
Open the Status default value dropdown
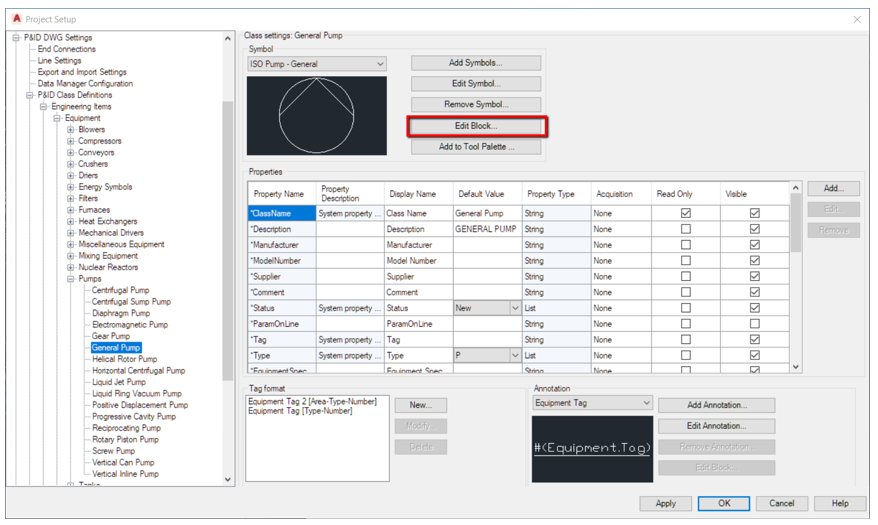click(515, 308)
